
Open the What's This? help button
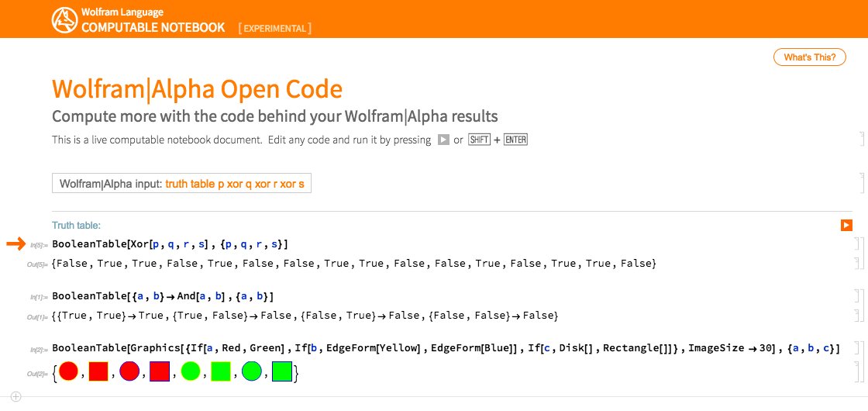809,57
